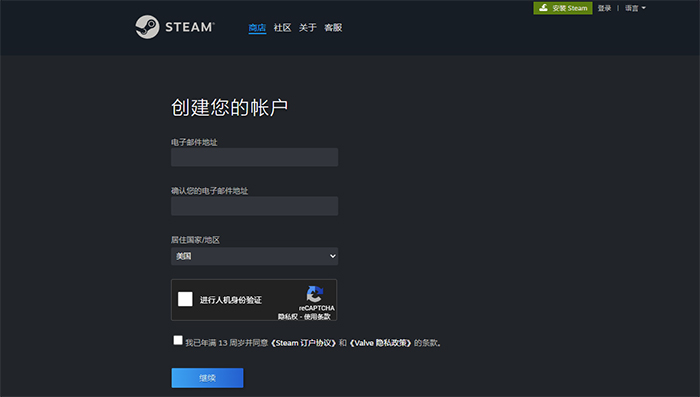Click the Steam logo
Screen dimensions: 700x397
[175, 27]
